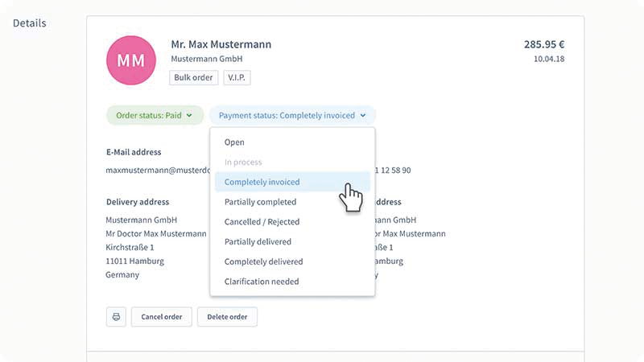Click the pink MM customer avatar
The width and height of the screenshot is (644, 362).
point(130,60)
